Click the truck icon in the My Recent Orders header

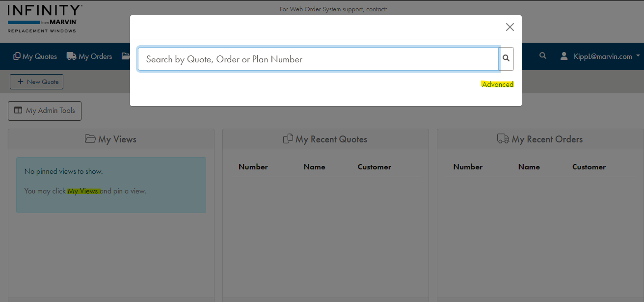point(503,139)
